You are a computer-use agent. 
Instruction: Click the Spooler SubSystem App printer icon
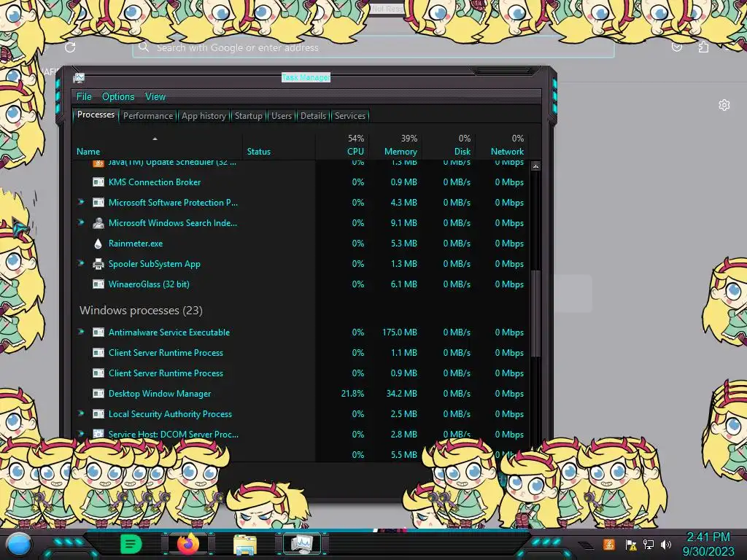98,264
